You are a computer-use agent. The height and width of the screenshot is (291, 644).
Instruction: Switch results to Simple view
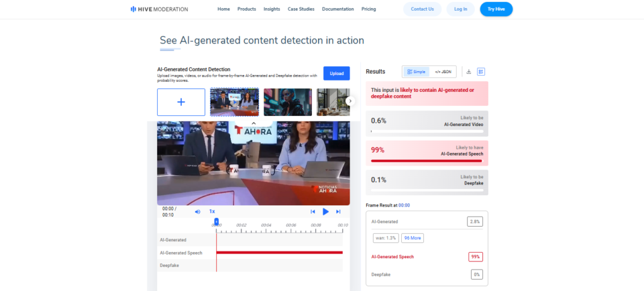pyautogui.click(x=416, y=72)
